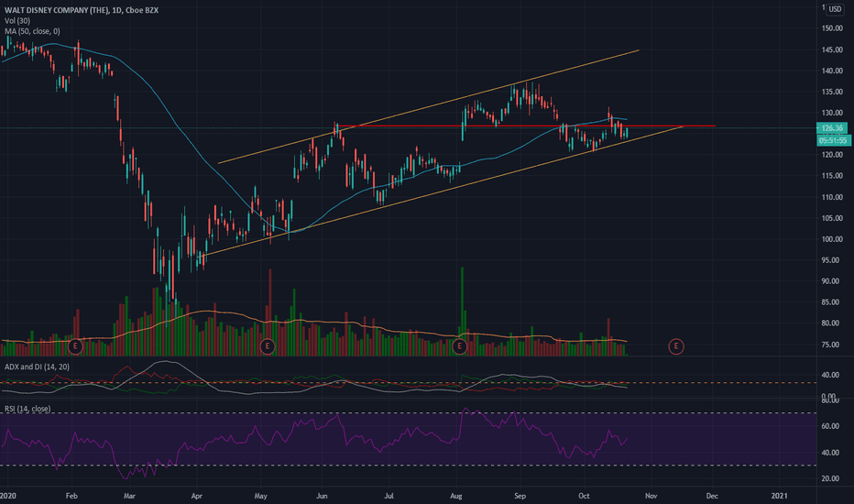Click the Feb label on time axis

click(x=71, y=496)
